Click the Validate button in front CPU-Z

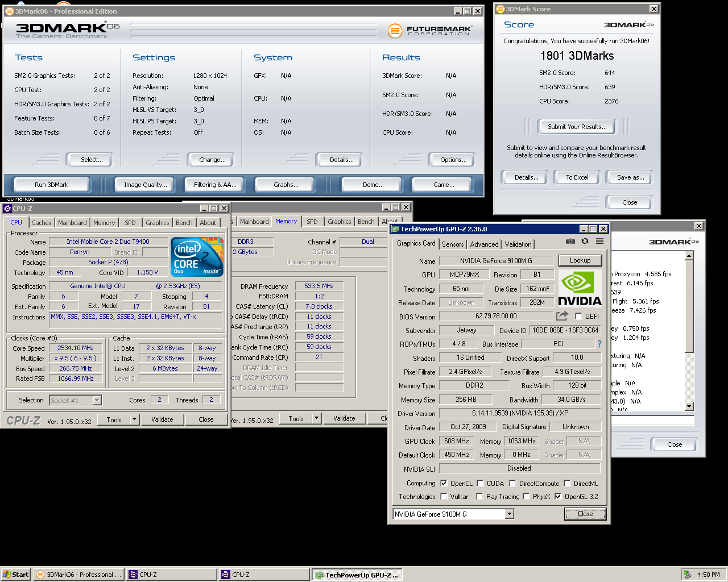point(162,419)
